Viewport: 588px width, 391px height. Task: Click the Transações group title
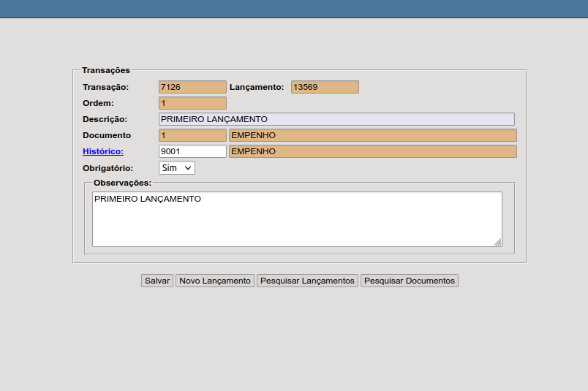106,70
